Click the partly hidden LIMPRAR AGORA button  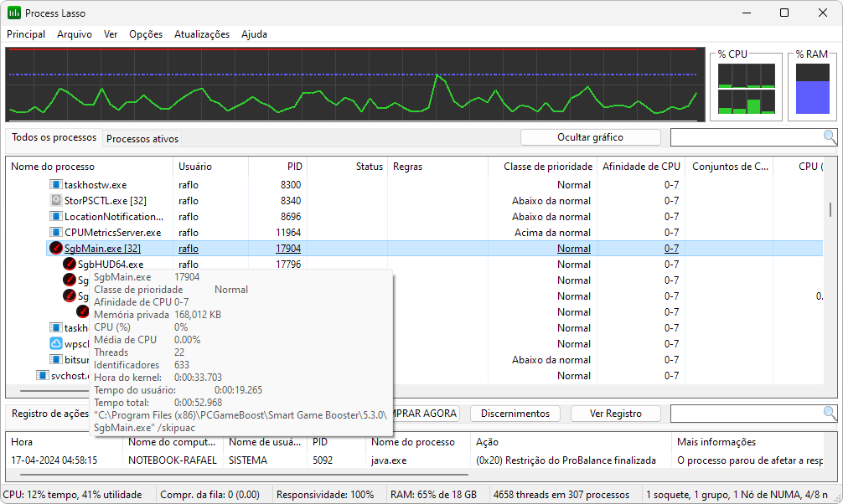[427, 414]
